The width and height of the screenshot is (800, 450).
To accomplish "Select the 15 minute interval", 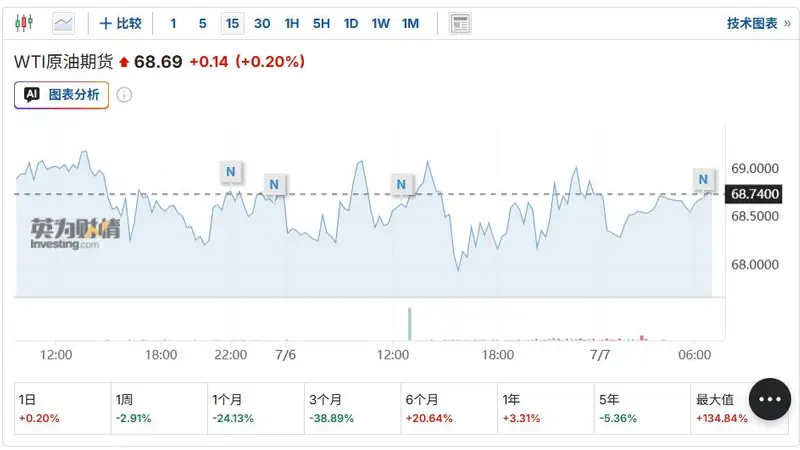I will tap(232, 23).
